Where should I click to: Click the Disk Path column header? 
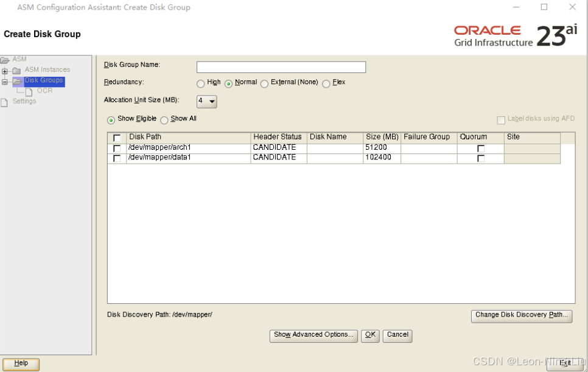point(188,137)
